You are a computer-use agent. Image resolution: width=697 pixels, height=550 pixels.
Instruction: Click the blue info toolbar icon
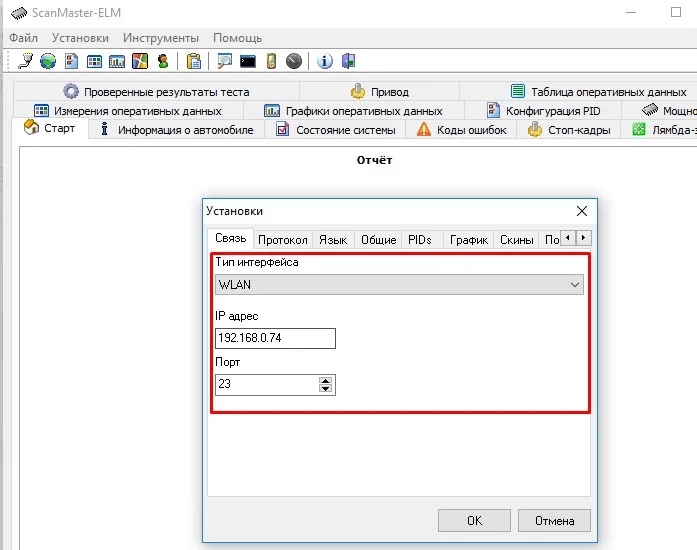(324, 61)
